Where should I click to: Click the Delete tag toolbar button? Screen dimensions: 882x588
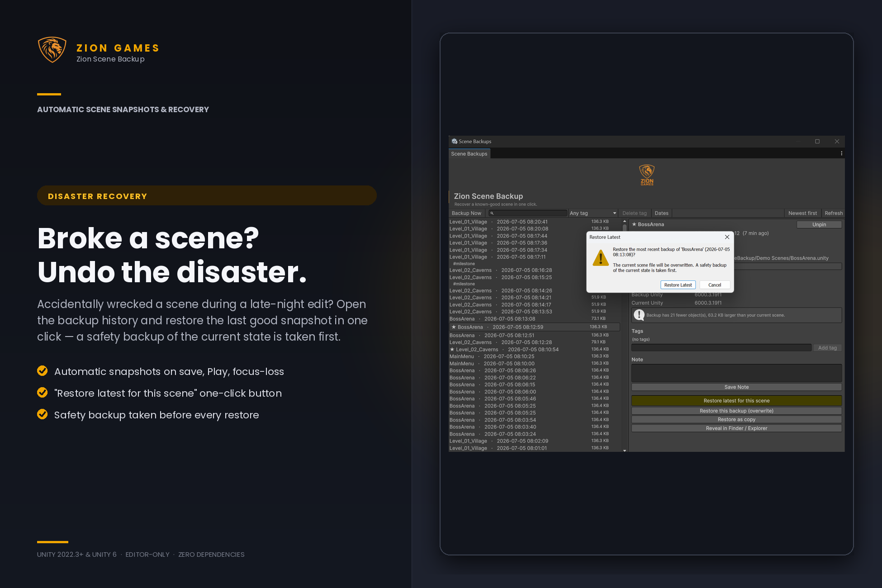tap(635, 213)
